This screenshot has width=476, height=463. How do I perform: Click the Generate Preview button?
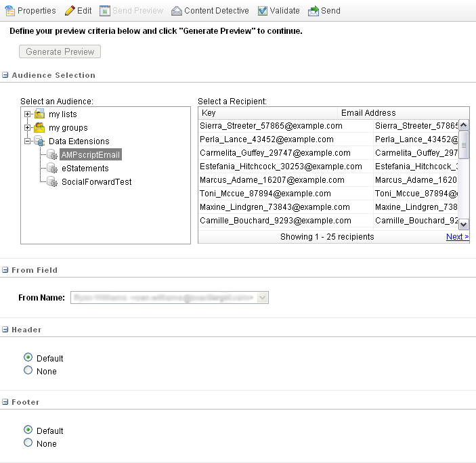pos(60,52)
